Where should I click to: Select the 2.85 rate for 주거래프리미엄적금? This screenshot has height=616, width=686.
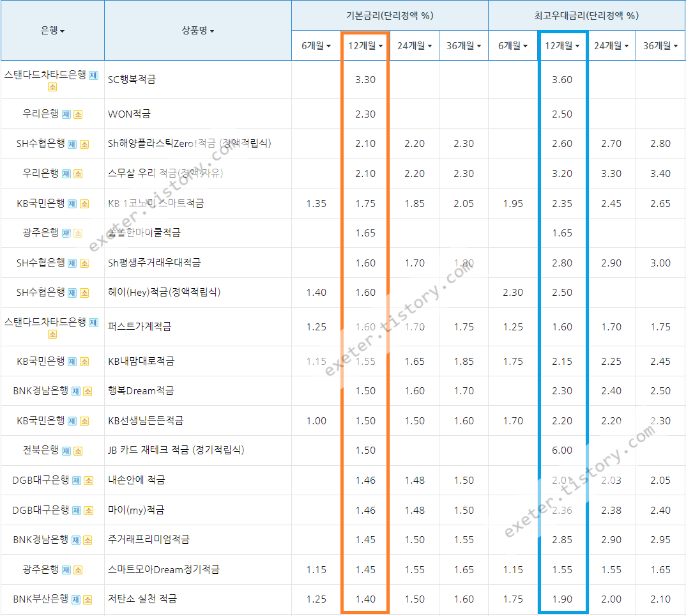pos(562,540)
